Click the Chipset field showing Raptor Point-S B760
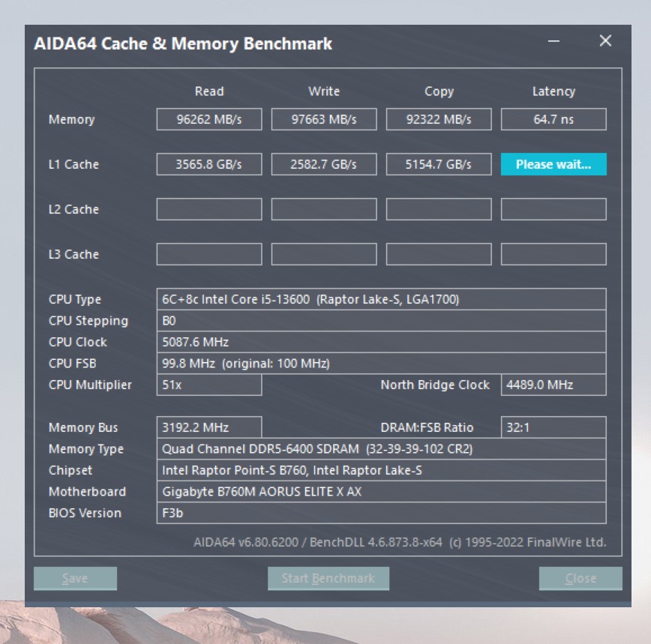 [381, 470]
